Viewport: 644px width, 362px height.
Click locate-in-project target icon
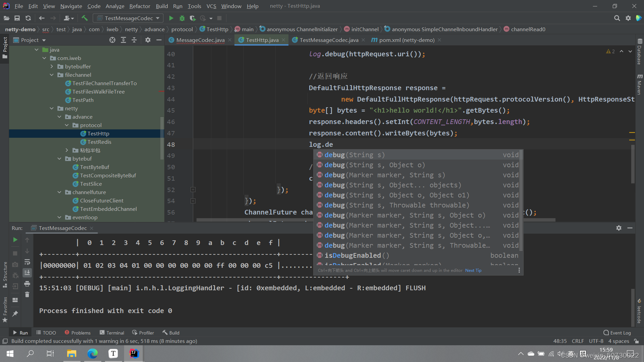pyautogui.click(x=112, y=40)
